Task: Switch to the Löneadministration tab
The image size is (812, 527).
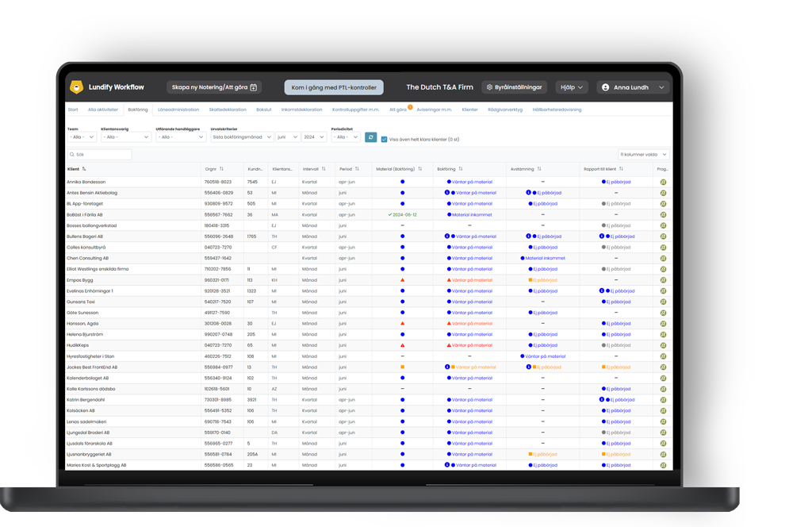Action: click(178, 110)
